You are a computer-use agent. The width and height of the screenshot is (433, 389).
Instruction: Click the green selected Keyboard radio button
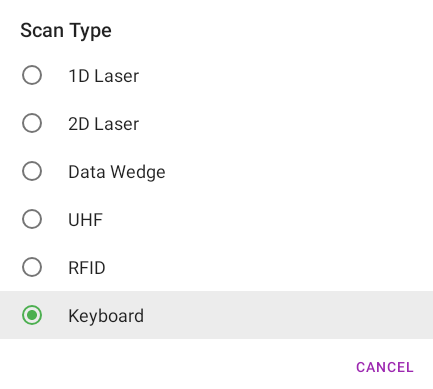(x=32, y=315)
